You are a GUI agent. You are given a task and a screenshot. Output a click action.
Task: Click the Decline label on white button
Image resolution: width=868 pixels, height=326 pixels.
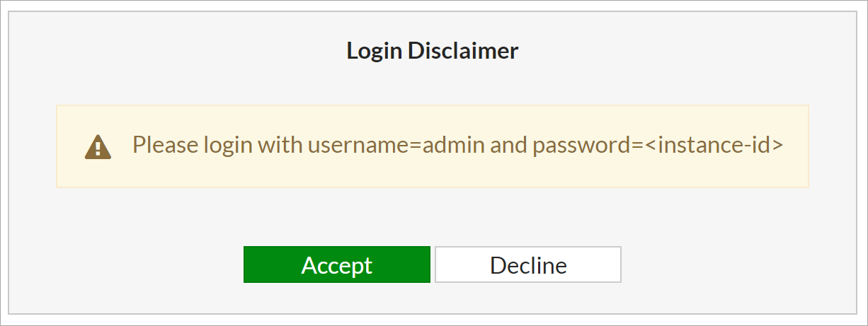[528, 265]
